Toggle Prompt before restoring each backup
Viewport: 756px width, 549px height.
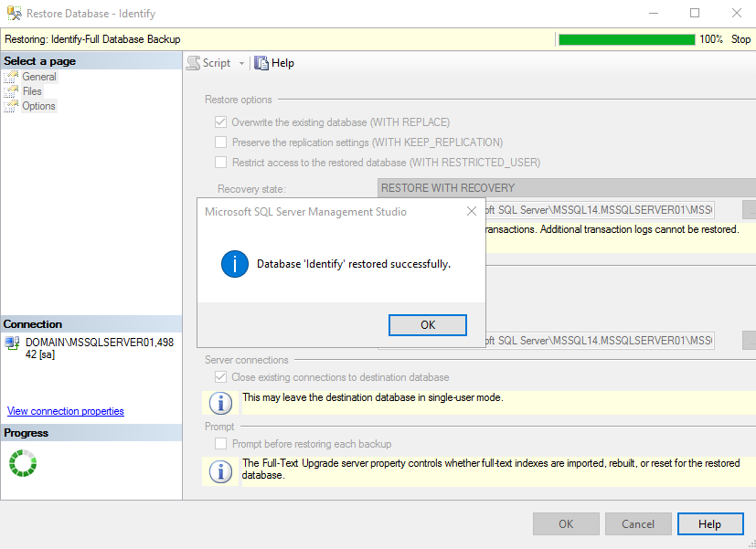point(221,444)
